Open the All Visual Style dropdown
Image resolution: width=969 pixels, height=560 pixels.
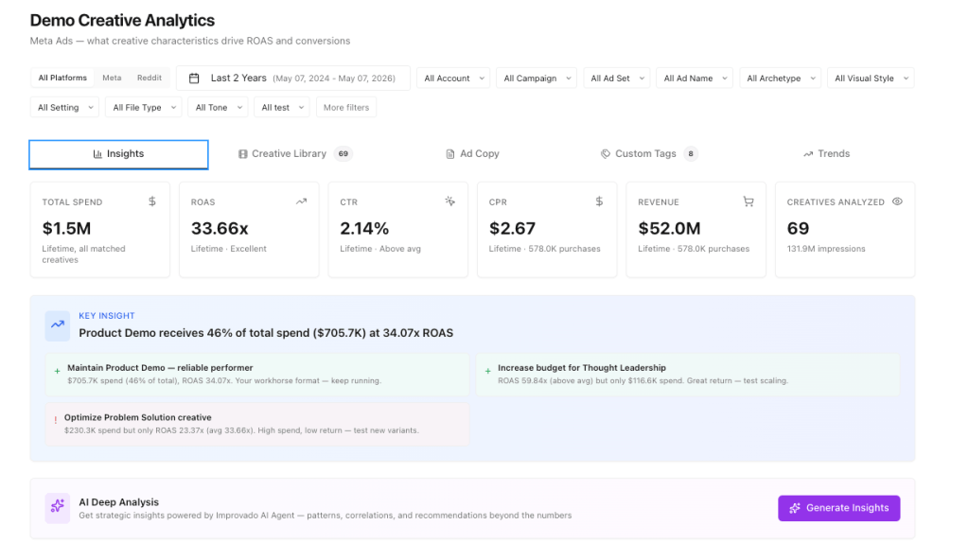pyautogui.click(x=871, y=79)
